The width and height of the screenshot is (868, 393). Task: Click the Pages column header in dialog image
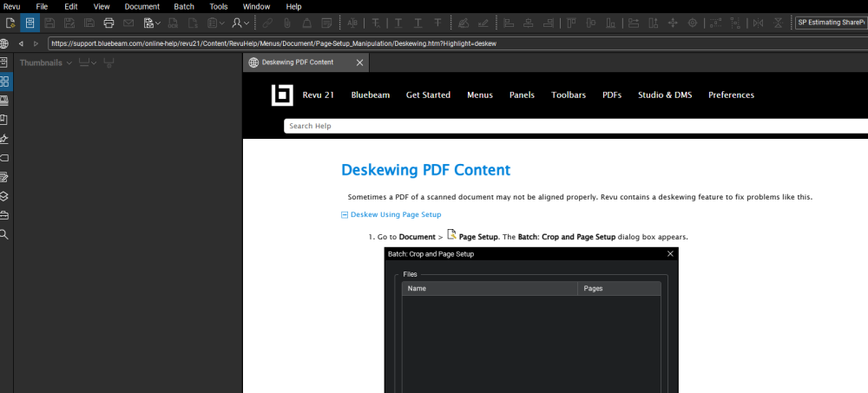coord(619,288)
